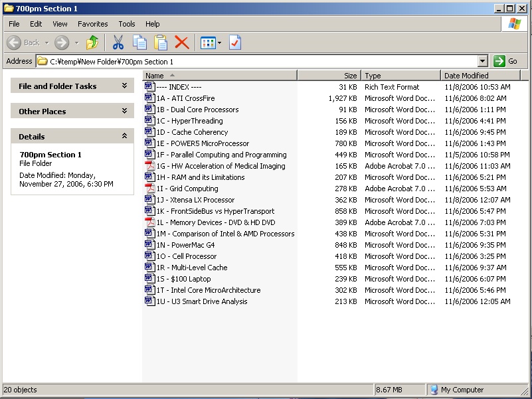This screenshot has width=532, height=399.
Task: Open the Edit menu
Action: pos(36,24)
